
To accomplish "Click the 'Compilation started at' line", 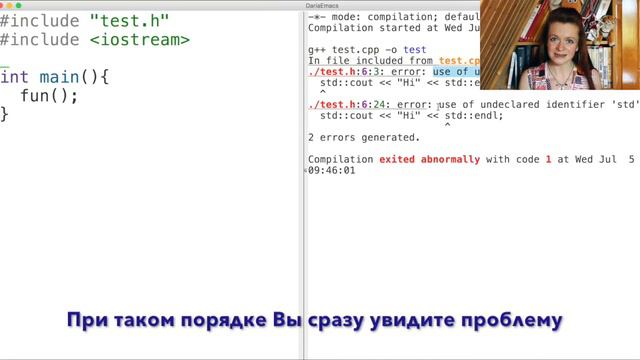I will pyautogui.click(x=394, y=28).
